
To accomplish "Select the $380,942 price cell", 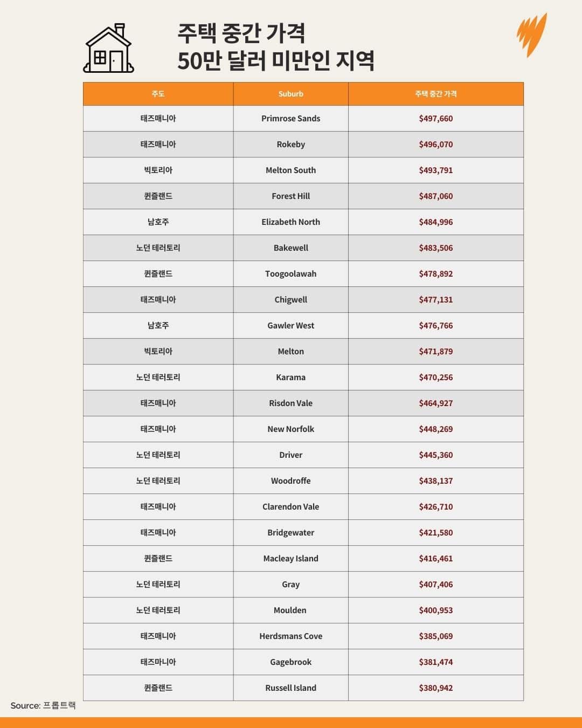I will [x=435, y=688].
